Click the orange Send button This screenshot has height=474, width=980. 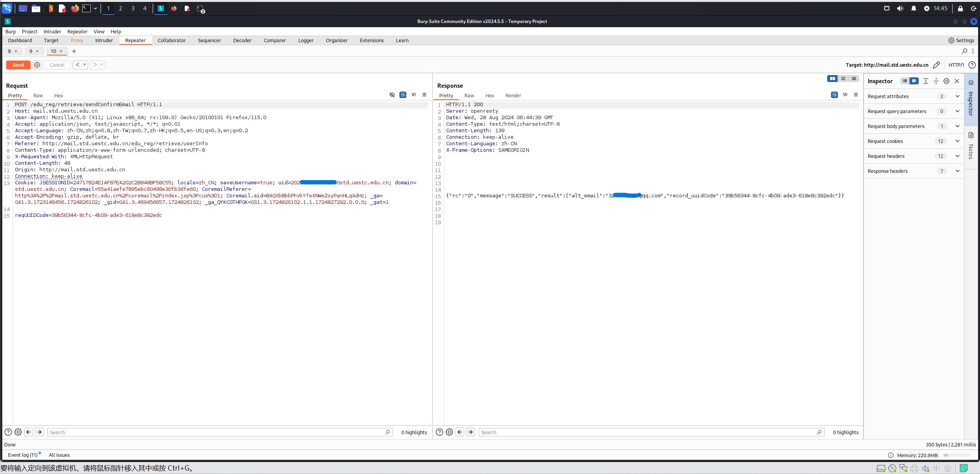pyautogui.click(x=18, y=65)
